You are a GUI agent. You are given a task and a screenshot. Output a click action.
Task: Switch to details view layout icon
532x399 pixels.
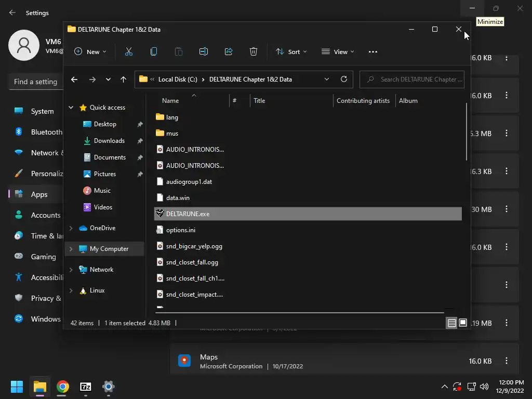(x=451, y=323)
